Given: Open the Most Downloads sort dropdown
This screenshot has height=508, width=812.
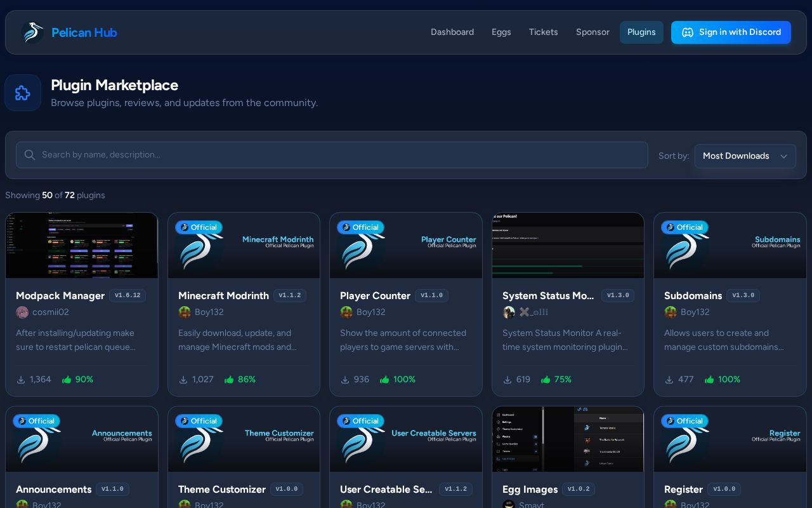Looking at the screenshot, I should (745, 156).
